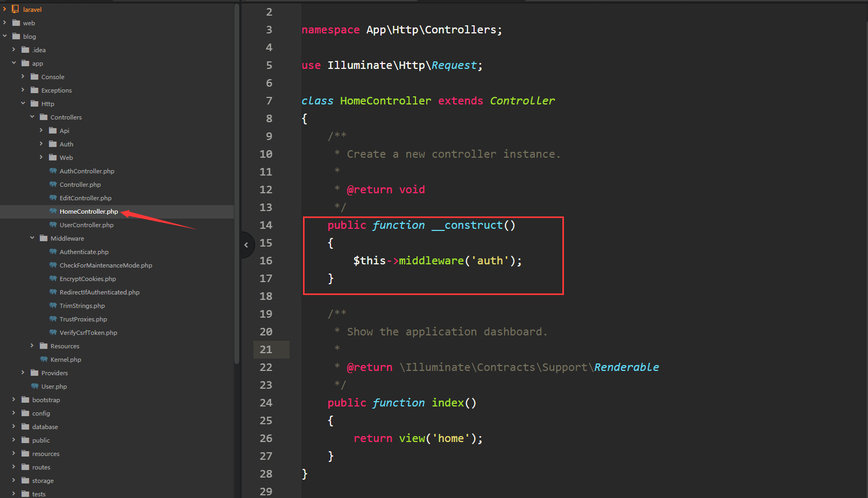Open TrimStrings.php file

(x=82, y=306)
